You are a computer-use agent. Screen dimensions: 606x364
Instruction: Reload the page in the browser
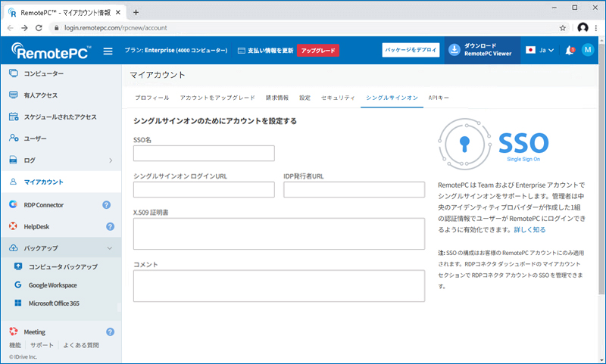(x=39, y=28)
